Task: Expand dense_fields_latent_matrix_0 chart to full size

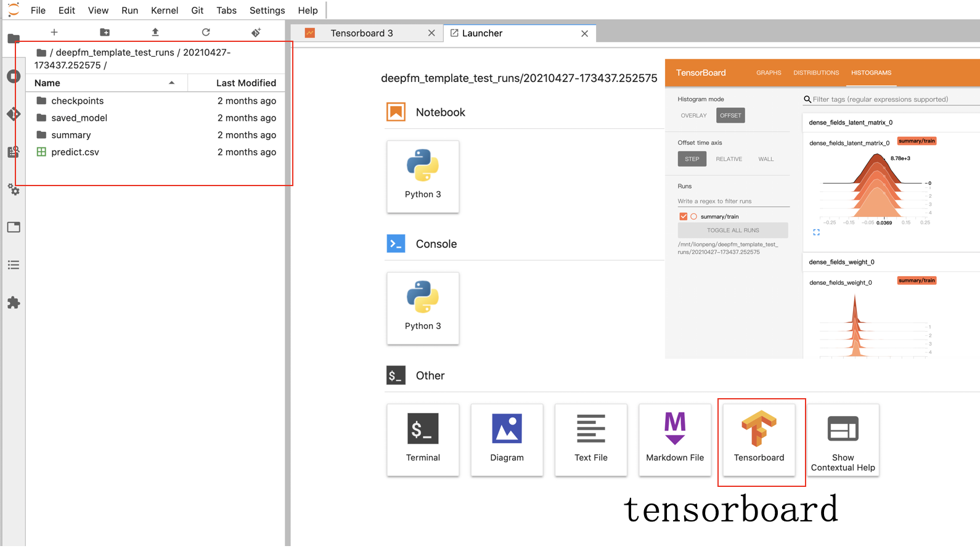Action: pos(816,232)
